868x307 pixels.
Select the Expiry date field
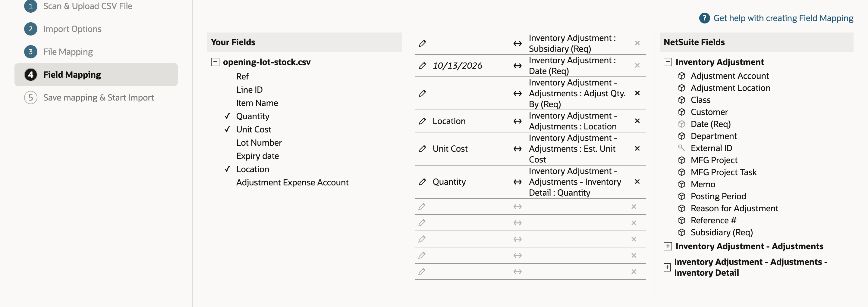point(257,156)
